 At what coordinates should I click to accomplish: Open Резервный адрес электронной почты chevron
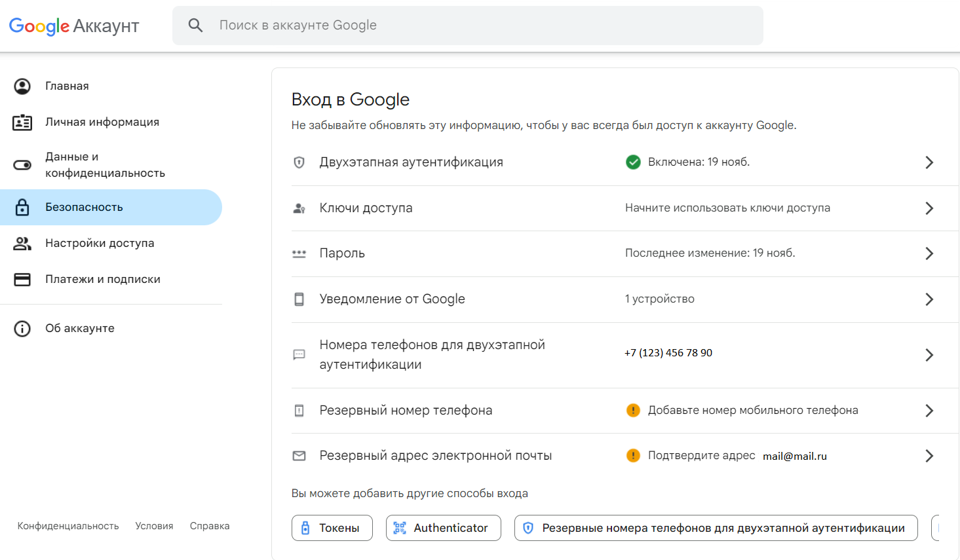929,456
